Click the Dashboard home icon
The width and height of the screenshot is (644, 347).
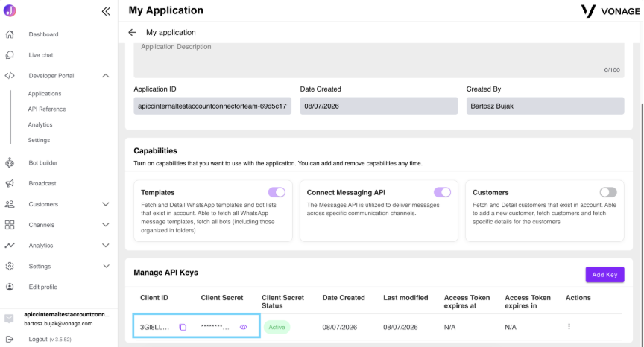10,34
